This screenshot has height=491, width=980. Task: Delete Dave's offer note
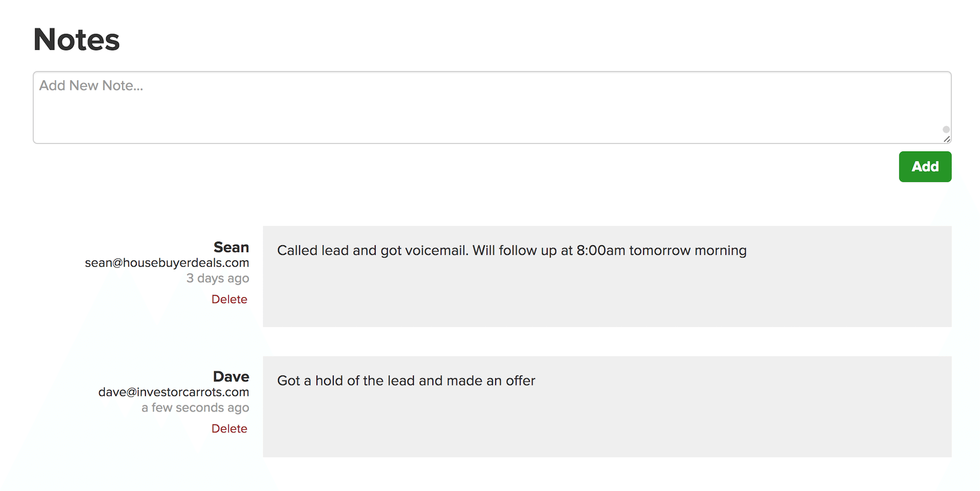pos(229,429)
